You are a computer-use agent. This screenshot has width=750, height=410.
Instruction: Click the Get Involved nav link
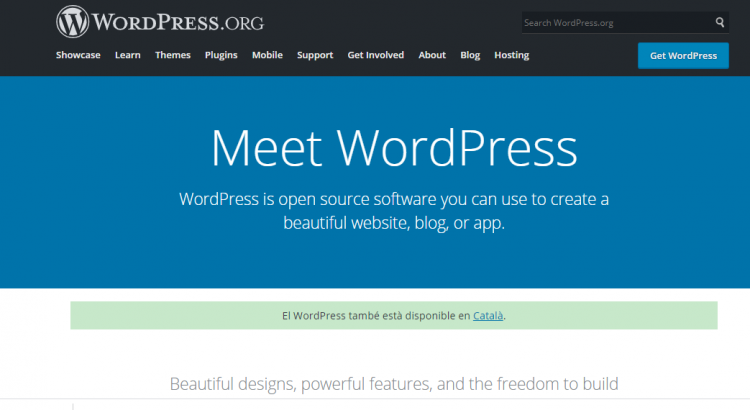tap(376, 55)
